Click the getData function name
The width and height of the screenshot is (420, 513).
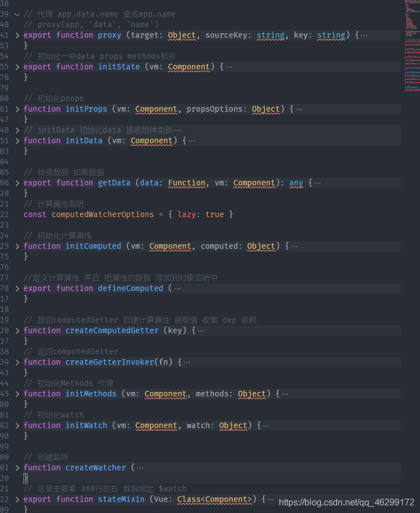pos(114,183)
